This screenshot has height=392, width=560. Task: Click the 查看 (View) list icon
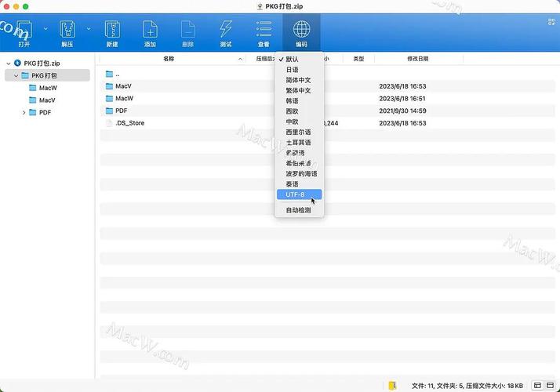click(264, 29)
